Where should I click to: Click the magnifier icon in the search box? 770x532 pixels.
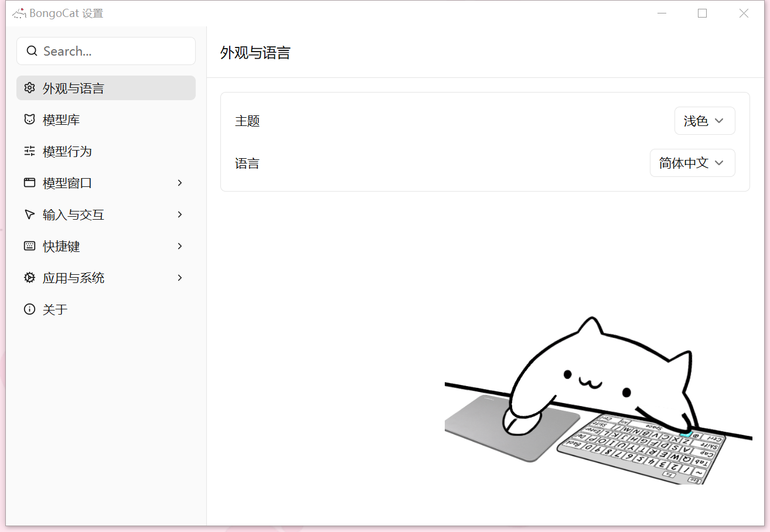(x=32, y=51)
